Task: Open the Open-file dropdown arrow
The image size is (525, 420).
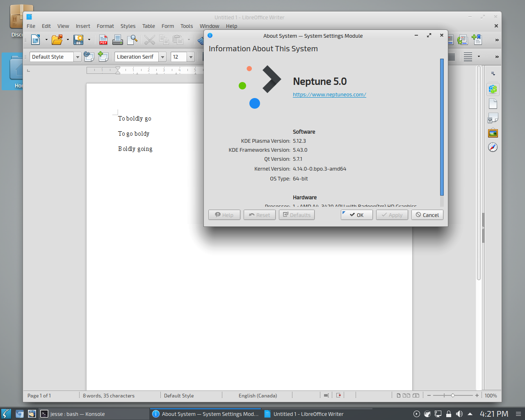Action: (x=68, y=40)
